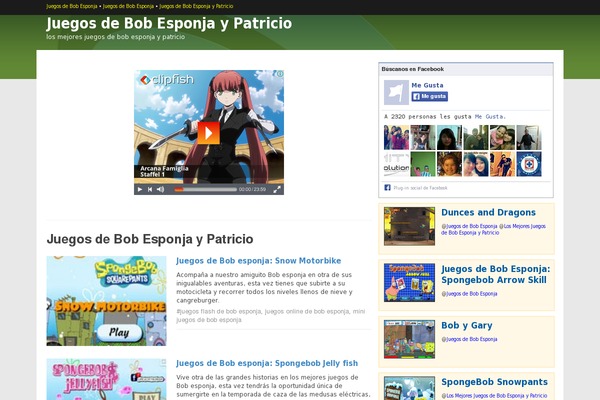Click the Facebook Me gusta like button
This screenshot has height=400, width=600.
point(430,96)
